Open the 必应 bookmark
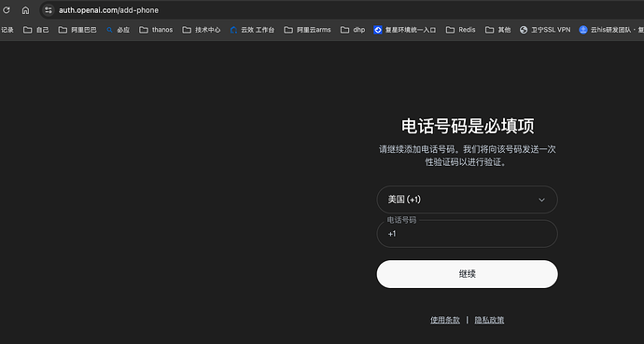Screen dimensions: 644x344 coord(118,30)
